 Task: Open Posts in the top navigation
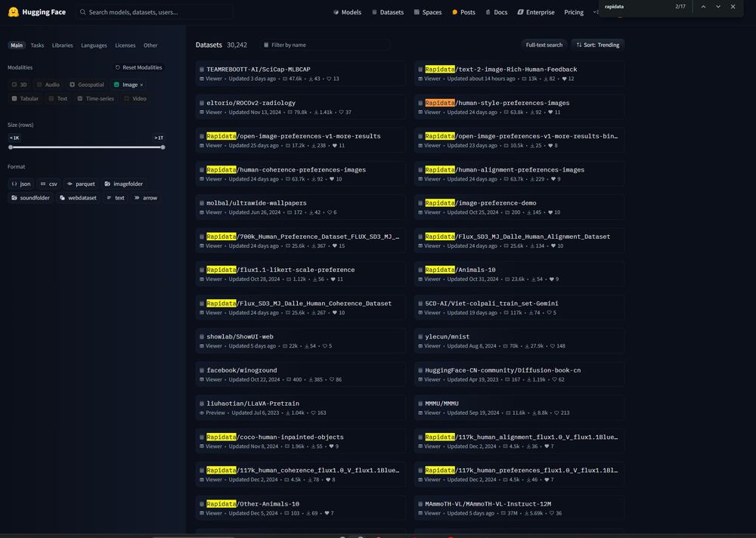(x=464, y=12)
